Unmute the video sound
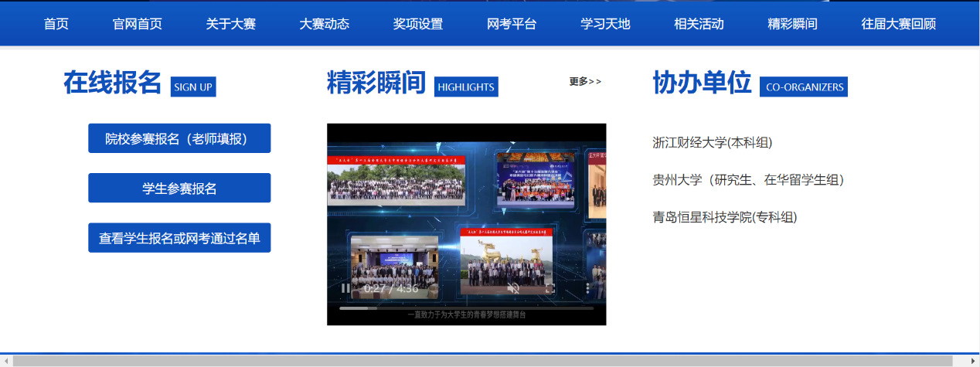This screenshot has width=980, height=367. 512,288
